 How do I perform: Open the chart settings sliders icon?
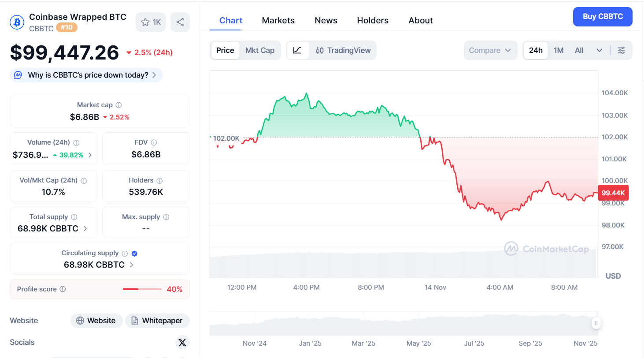tap(621, 50)
